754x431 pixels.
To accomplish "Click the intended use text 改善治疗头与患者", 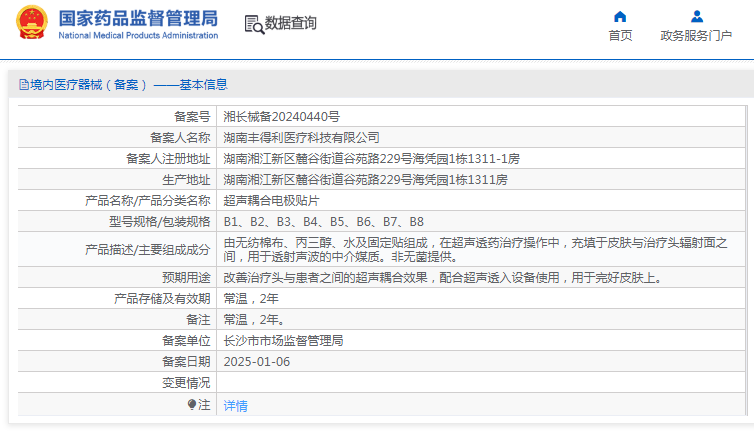I will [x=444, y=278].
